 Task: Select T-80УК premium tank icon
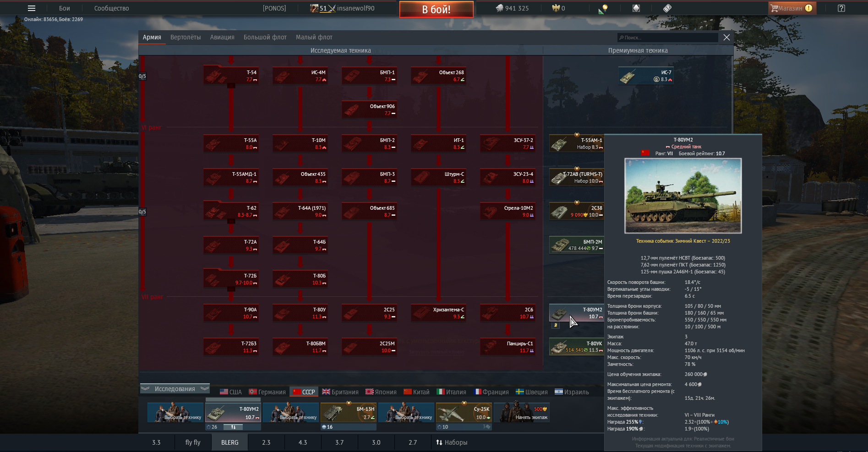click(577, 347)
